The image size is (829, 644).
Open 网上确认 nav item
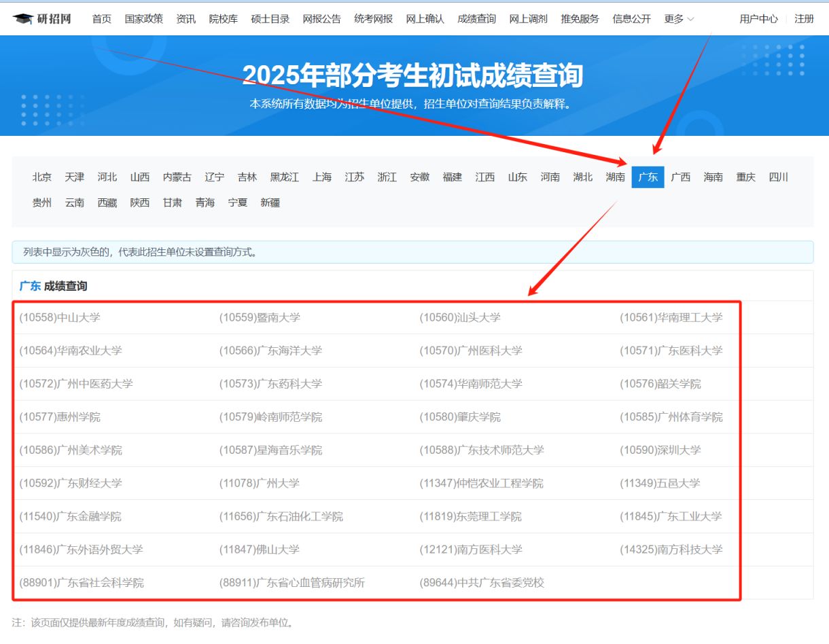[x=425, y=19]
